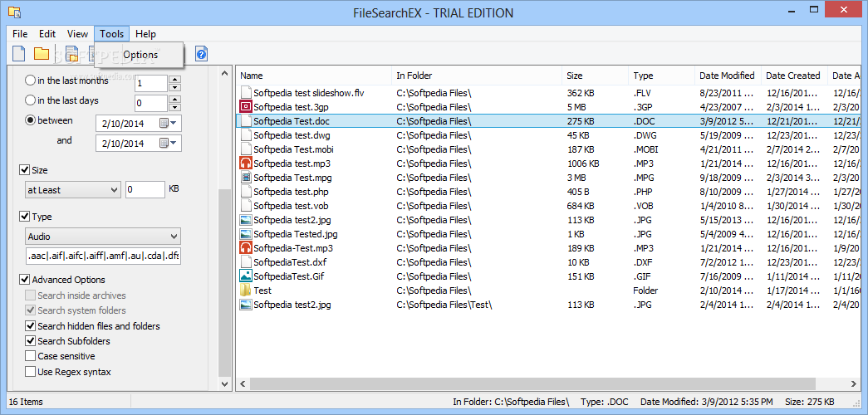The image size is (868, 415).
Task: Close the open Tools menu
Action: pos(112,34)
